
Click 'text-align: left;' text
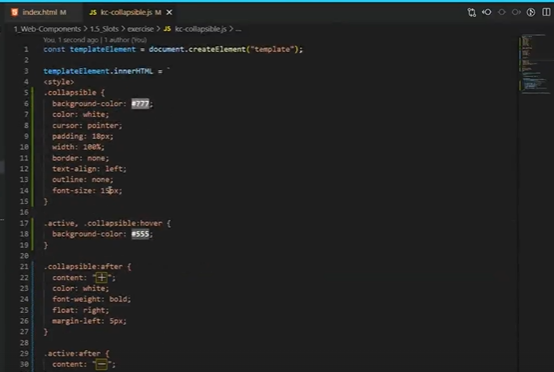[x=89, y=169]
